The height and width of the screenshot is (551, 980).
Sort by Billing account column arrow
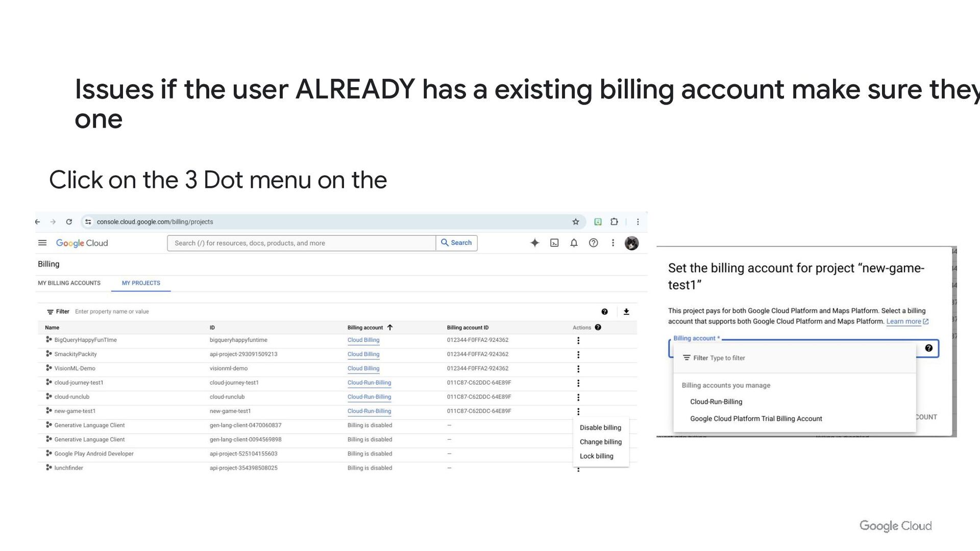pos(390,328)
